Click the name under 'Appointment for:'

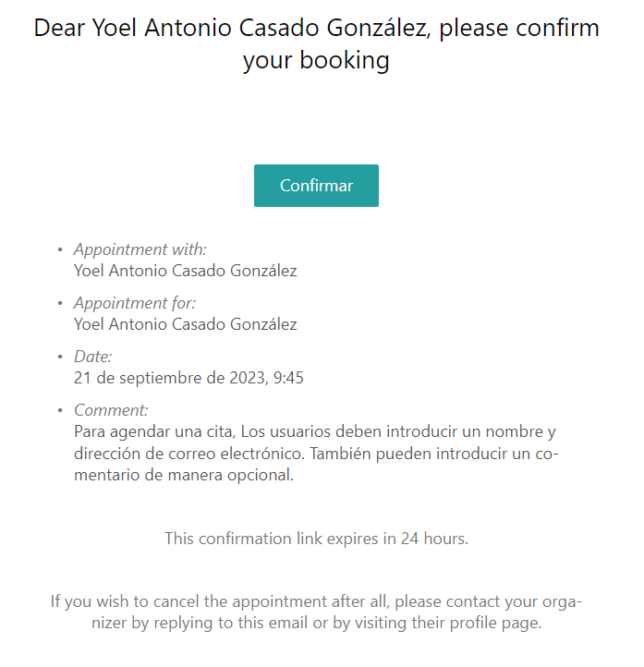(x=186, y=324)
